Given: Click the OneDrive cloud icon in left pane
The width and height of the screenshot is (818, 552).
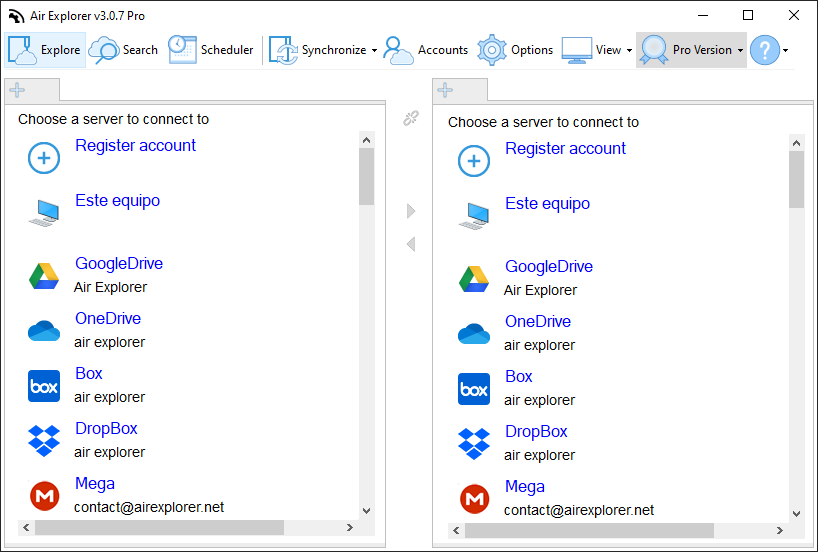Looking at the screenshot, I should click(x=44, y=331).
